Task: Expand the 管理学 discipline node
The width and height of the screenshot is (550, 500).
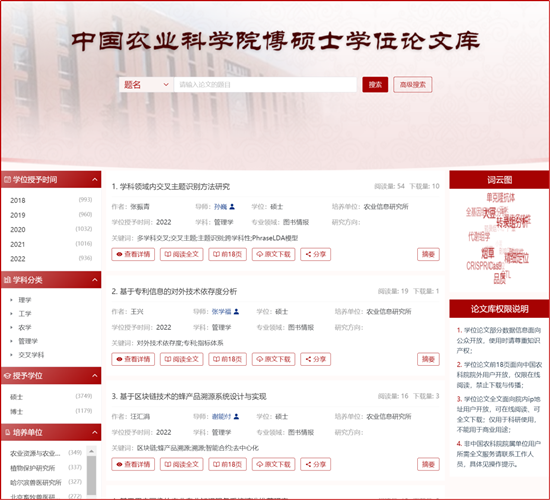Action: (11, 341)
